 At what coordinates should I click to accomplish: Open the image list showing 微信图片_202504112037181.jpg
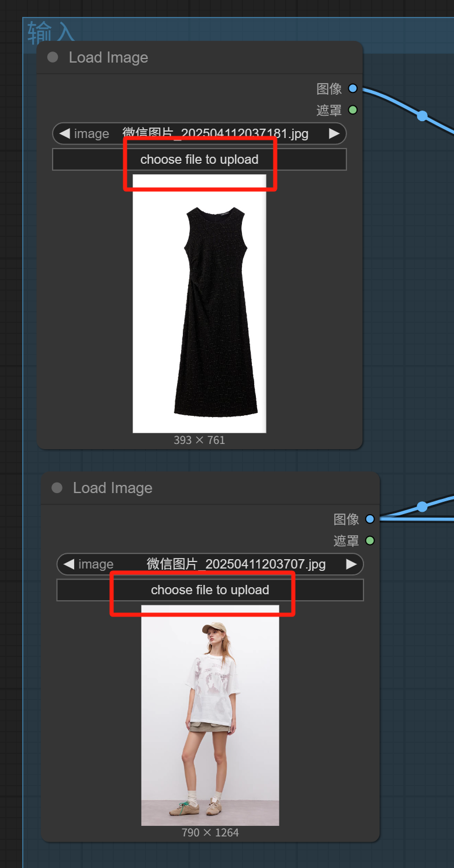coord(215,133)
